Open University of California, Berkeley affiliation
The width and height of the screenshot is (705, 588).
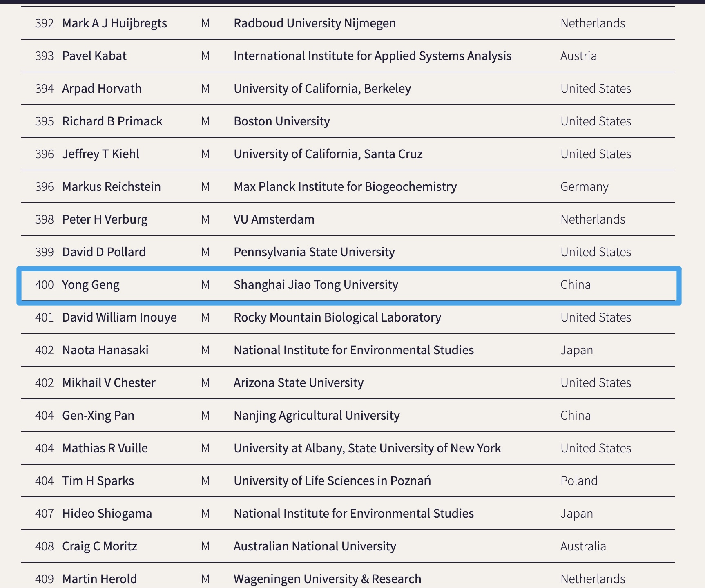pyautogui.click(x=322, y=89)
